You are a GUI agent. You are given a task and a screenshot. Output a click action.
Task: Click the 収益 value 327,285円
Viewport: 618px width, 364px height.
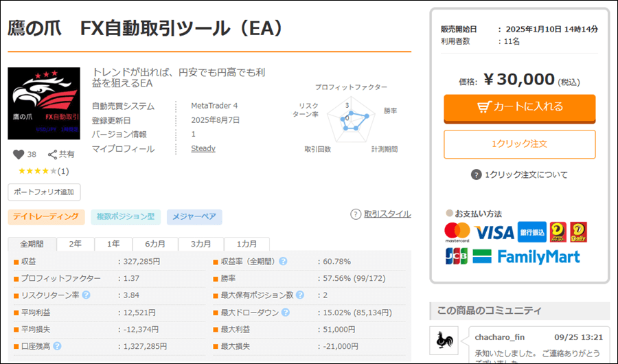(142, 262)
